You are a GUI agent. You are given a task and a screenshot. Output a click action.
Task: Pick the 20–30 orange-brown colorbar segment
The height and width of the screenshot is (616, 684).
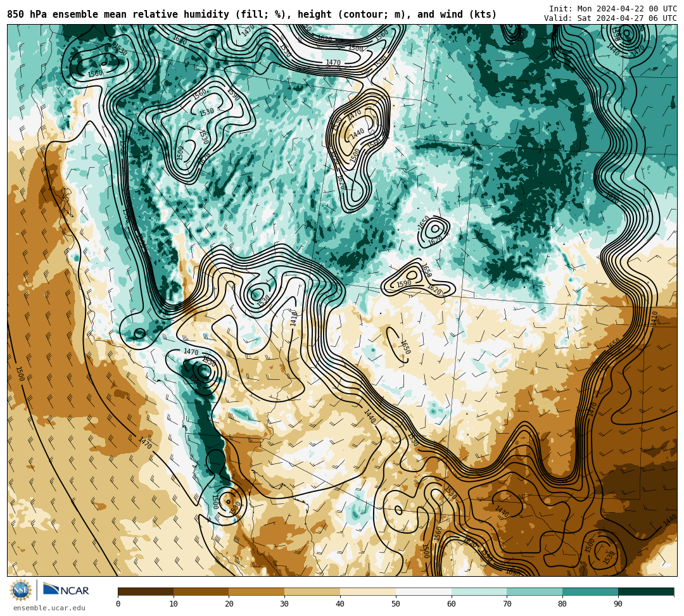click(257, 591)
